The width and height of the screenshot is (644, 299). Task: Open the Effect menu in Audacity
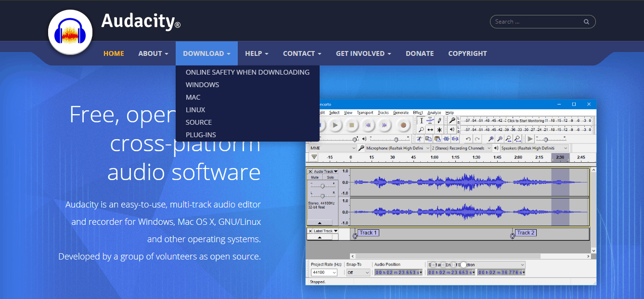tap(418, 113)
